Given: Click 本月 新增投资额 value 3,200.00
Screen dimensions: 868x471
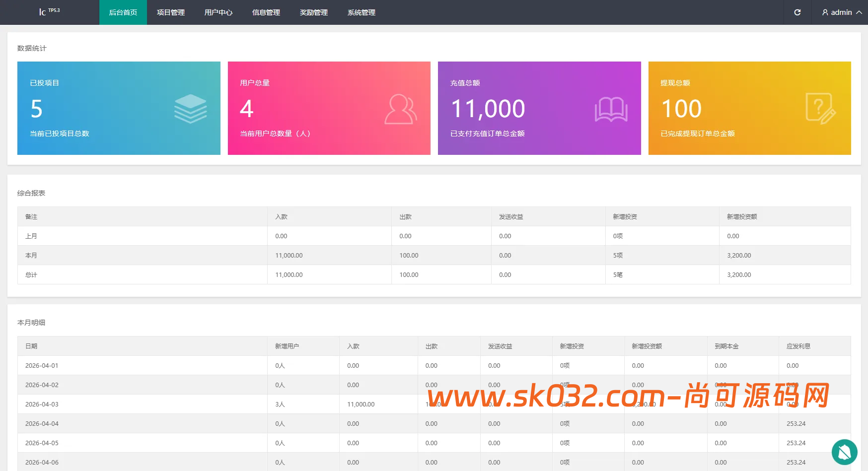Looking at the screenshot, I should click(739, 256).
